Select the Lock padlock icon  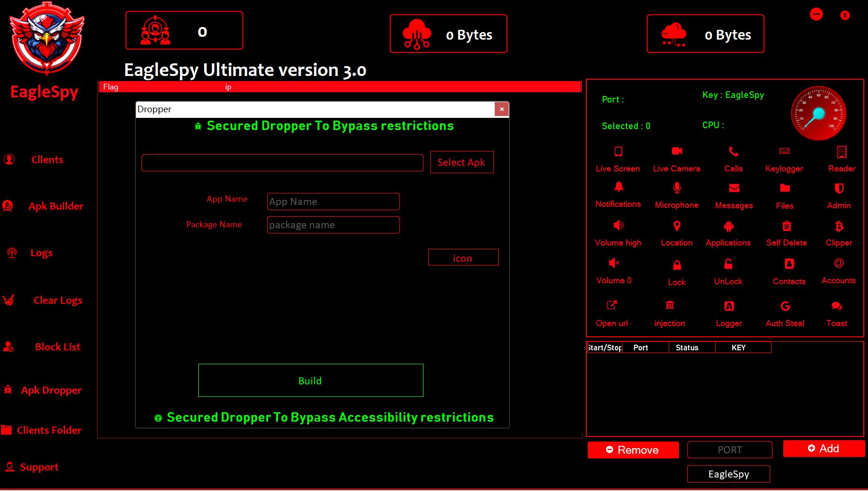[677, 265]
